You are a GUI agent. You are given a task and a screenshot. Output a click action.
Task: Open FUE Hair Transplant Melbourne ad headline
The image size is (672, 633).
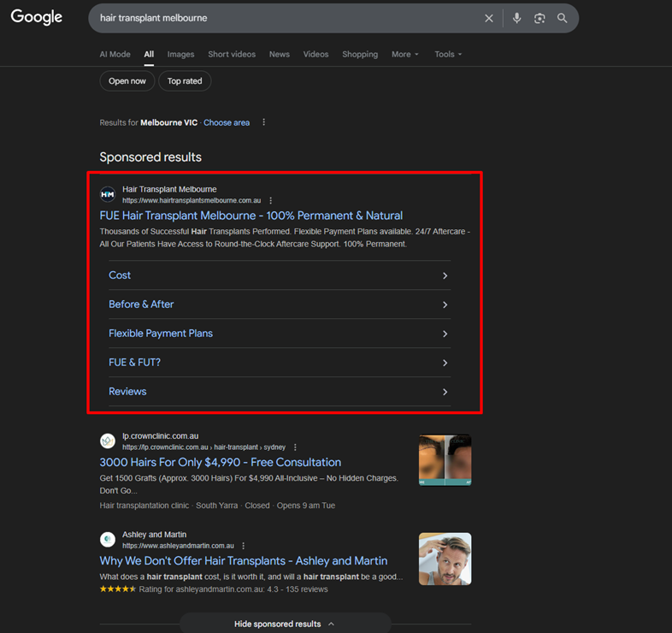click(x=251, y=216)
